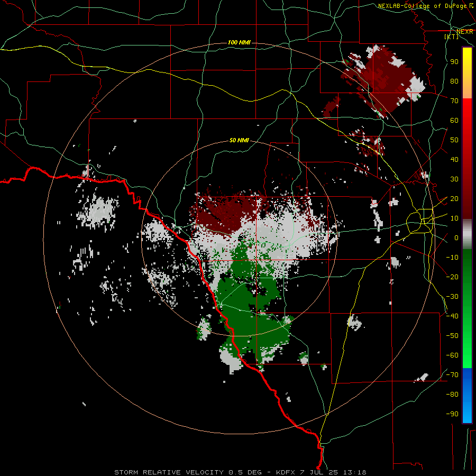Click the "0" value on the velocity scale

click(x=456, y=237)
